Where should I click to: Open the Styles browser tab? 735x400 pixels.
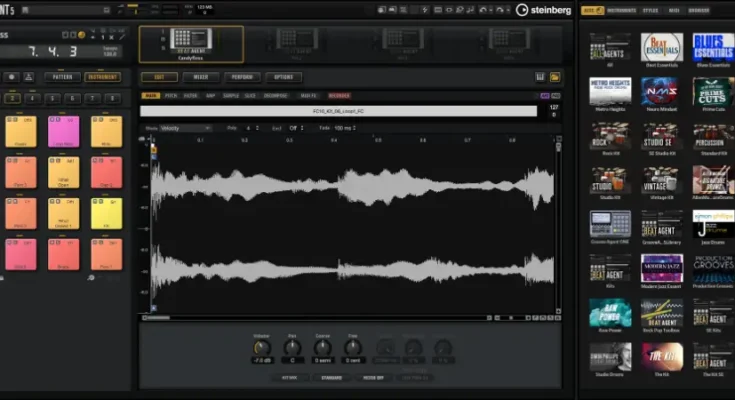tap(650, 11)
